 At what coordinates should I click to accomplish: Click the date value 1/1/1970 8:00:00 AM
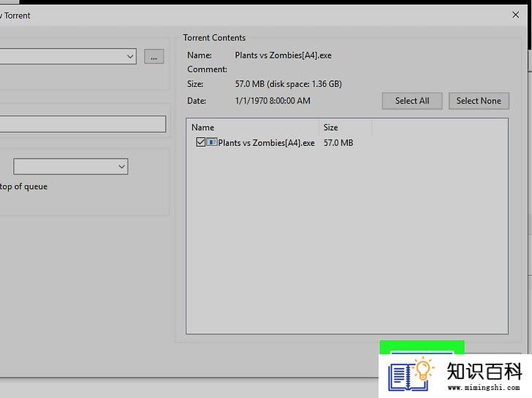[273, 101]
